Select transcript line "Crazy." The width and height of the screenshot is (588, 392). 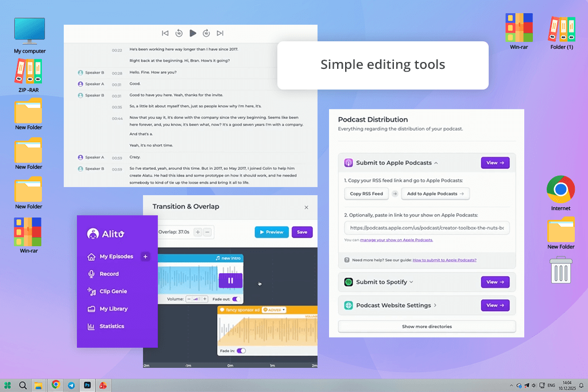pos(135,157)
